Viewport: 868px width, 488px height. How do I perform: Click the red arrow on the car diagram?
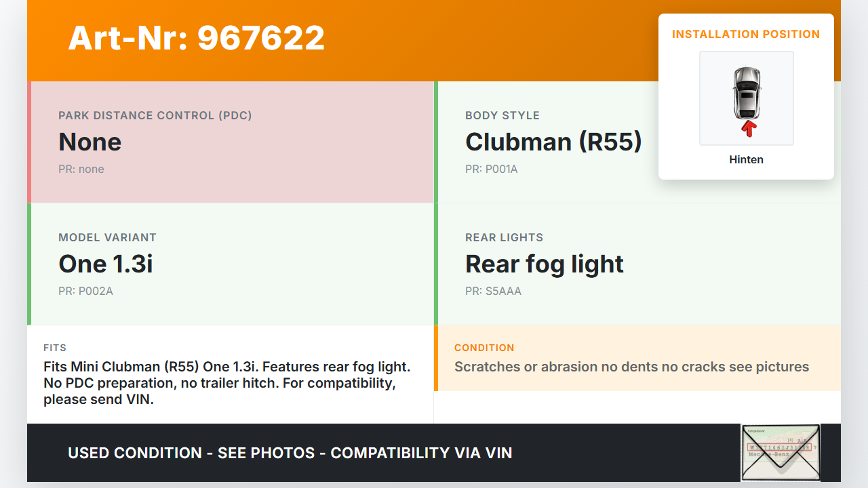click(x=749, y=128)
